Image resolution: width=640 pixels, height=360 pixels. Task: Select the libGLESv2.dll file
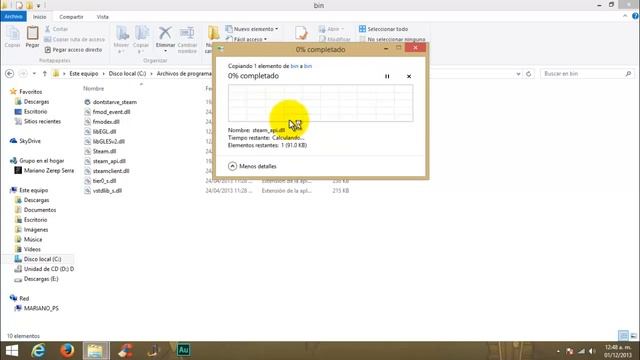[x=104, y=141]
